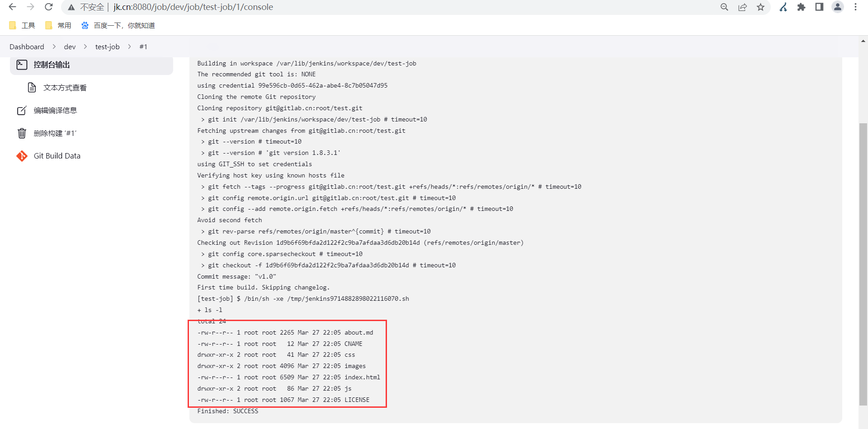Click the extension icon left of puzzle icon

[x=783, y=7]
